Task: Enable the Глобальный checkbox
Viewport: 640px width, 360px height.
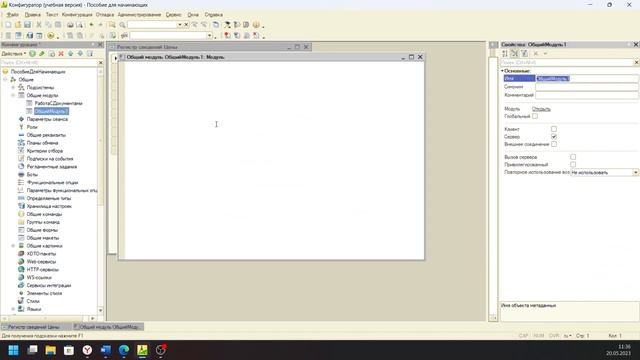Action: (535, 116)
